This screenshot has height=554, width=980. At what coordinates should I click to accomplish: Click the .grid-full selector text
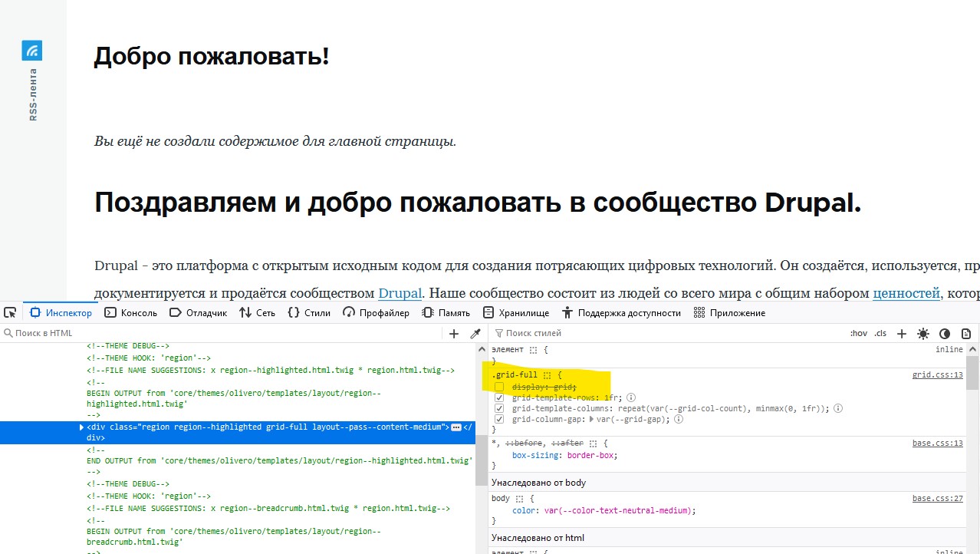pos(515,375)
